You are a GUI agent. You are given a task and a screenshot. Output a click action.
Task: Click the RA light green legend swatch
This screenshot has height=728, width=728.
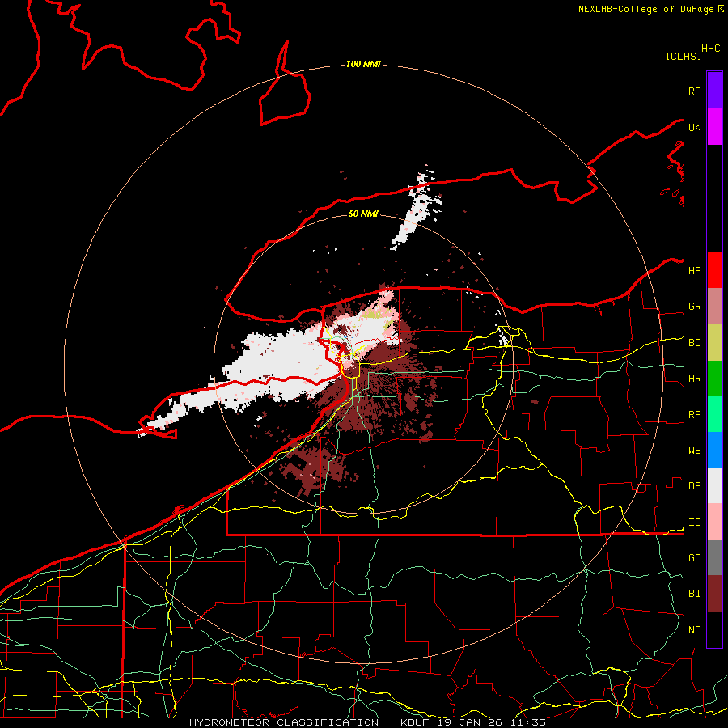click(714, 414)
